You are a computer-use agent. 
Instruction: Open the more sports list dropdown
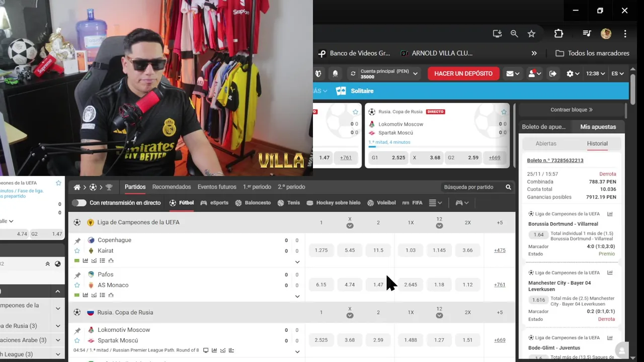tap(435, 203)
